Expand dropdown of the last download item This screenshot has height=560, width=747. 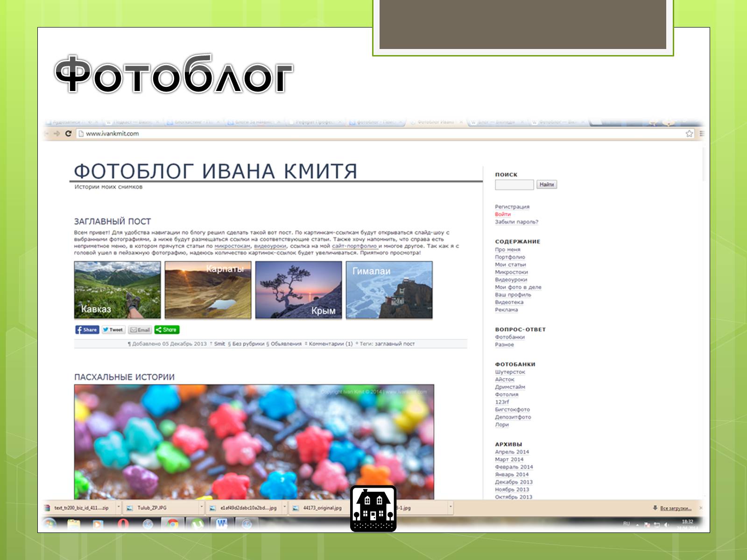[x=450, y=508]
